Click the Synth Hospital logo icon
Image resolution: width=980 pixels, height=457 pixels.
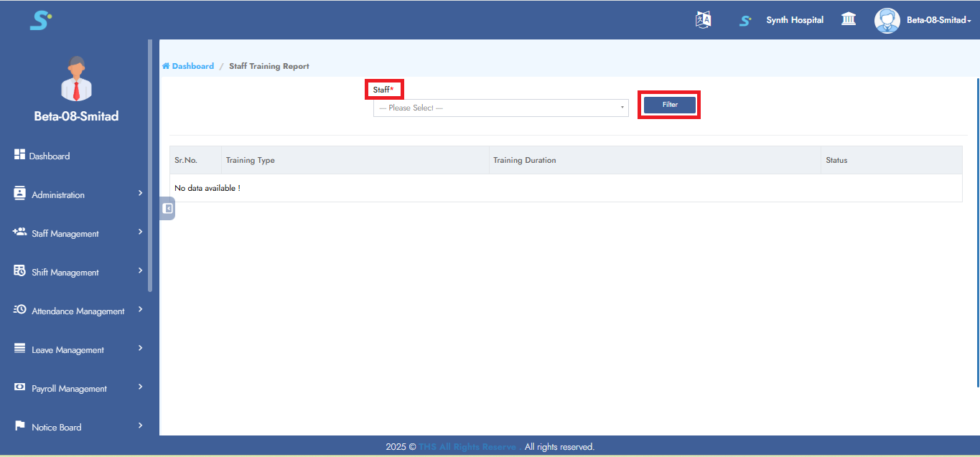click(x=745, y=21)
